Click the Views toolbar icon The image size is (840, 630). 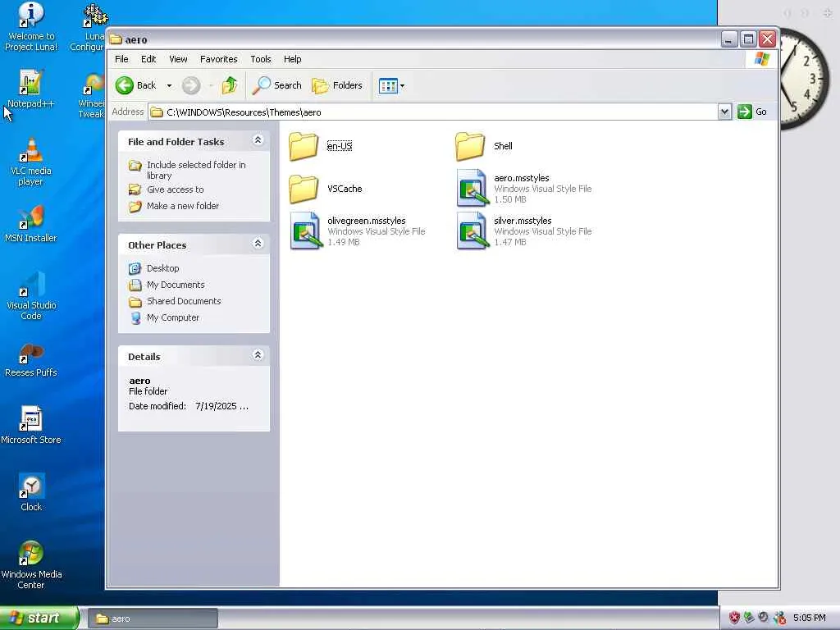pyautogui.click(x=388, y=85)
